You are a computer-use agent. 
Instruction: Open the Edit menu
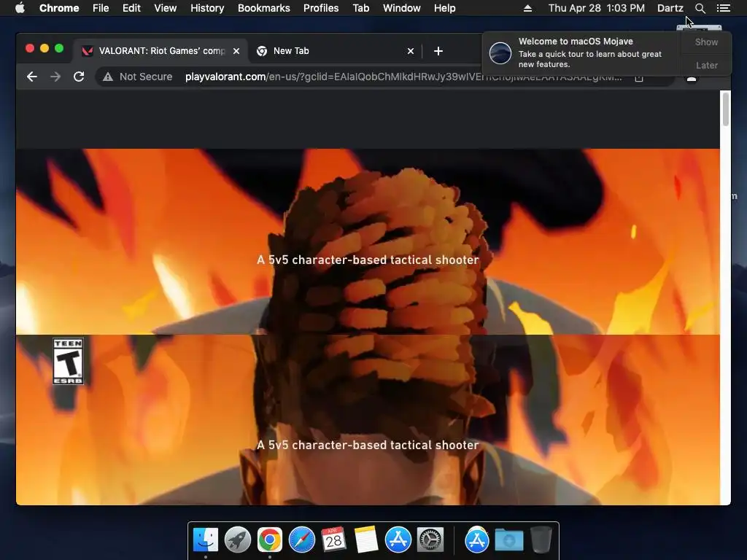point(131,8)
